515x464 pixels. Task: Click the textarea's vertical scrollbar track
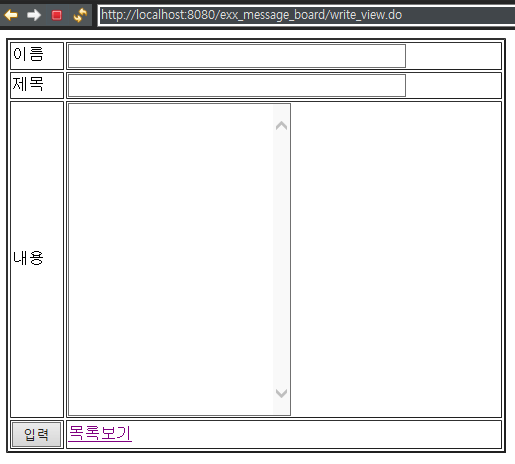(282, 259)
